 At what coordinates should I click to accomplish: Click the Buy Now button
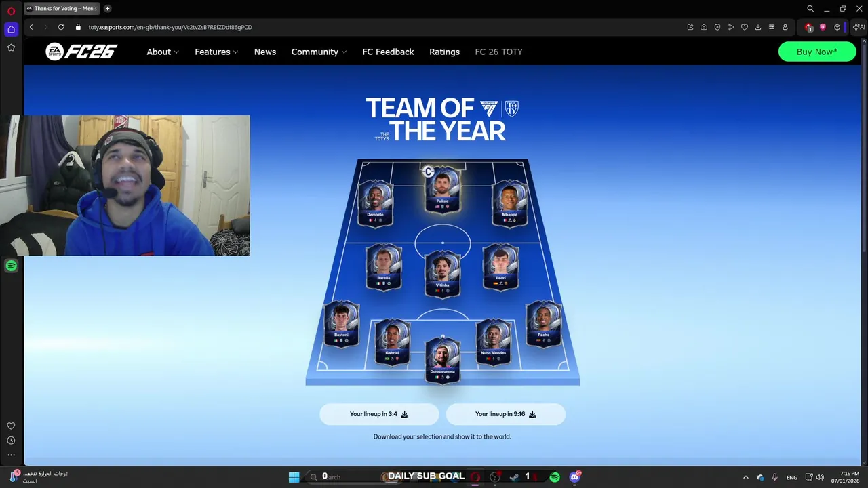(817, 52)
